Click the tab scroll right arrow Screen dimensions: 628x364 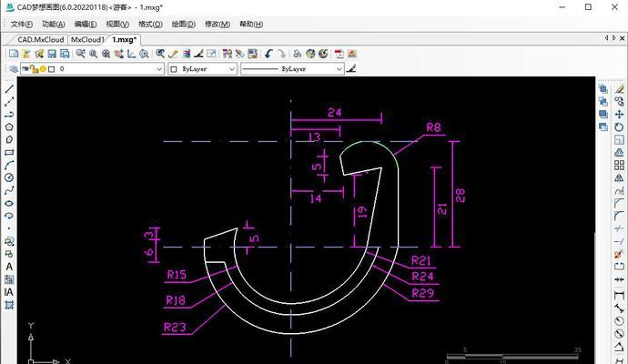pos(614,38)
